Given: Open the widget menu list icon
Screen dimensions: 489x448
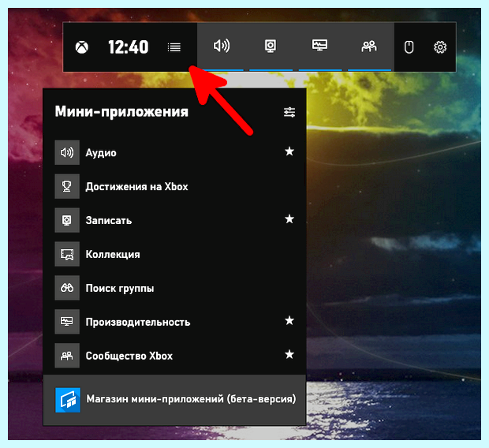Looking at the screenshot, I should pyautogui.click(x=174, y=47).
